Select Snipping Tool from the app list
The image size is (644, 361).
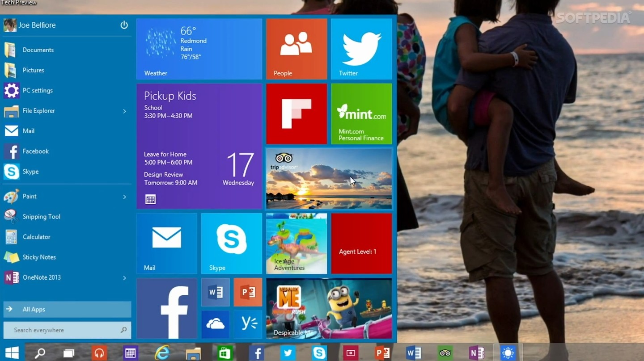(41, 217)
